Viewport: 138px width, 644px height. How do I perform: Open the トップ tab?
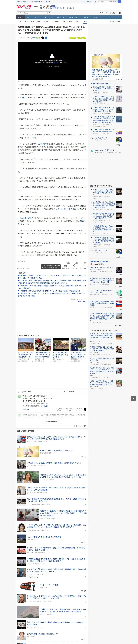coord(20,17)
